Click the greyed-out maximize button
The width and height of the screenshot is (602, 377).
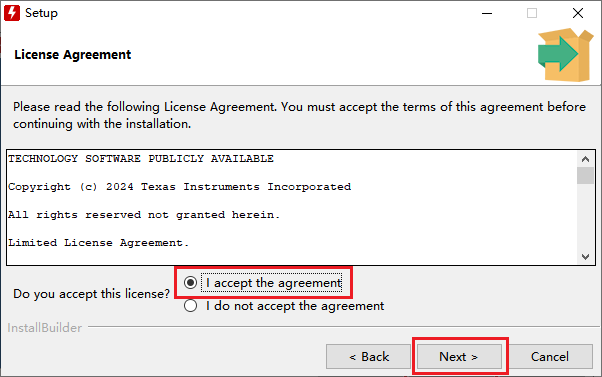tap(532, 13)
